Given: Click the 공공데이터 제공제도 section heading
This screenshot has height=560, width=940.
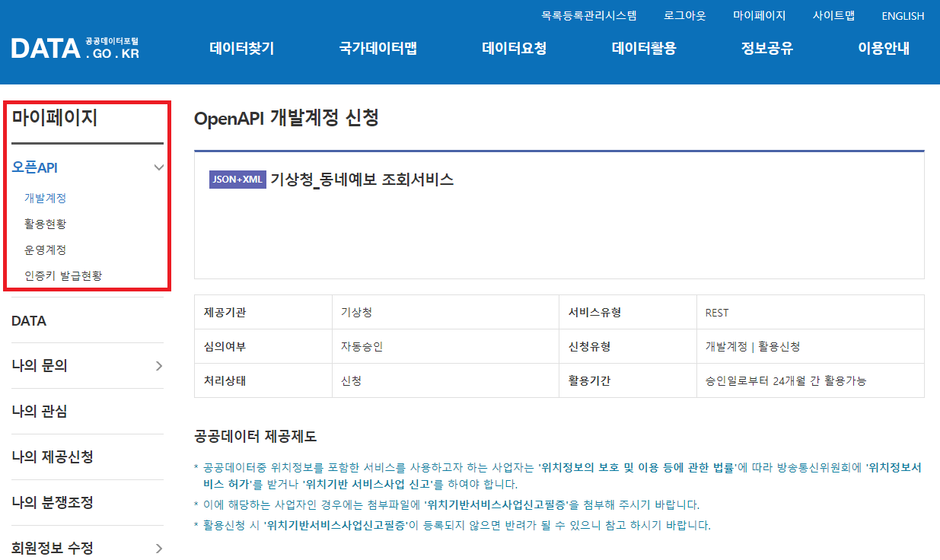Looking at the screenshot, I should pos(255,437).
